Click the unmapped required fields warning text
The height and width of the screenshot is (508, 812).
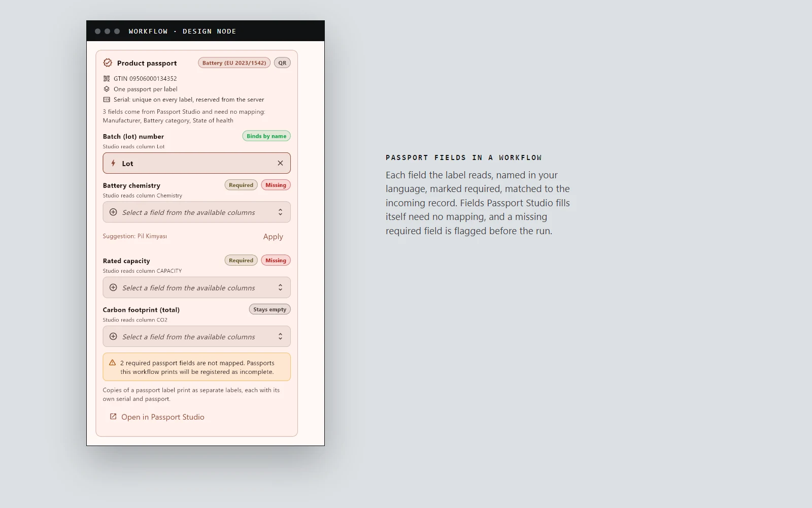tap(197, 367)
